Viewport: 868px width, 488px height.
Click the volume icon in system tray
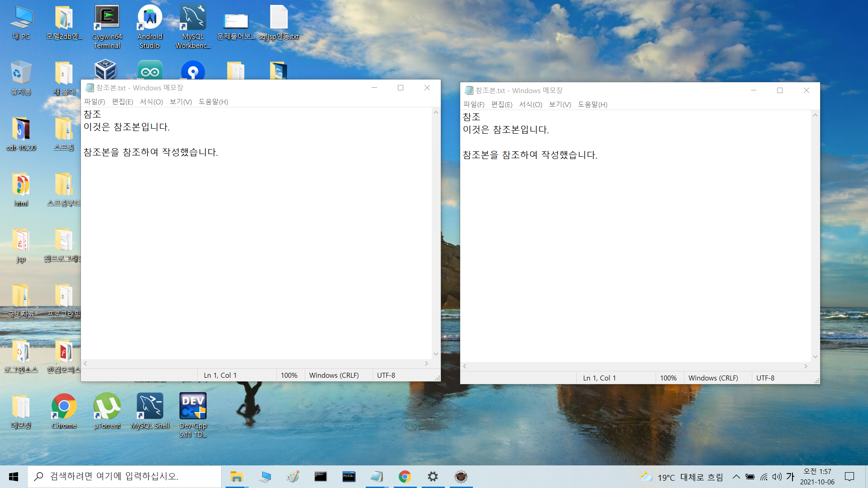777,477
